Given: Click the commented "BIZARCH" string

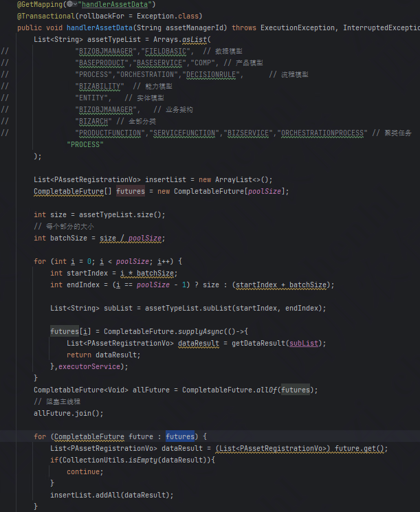Looking at the screenshot, I should [93, 121].
